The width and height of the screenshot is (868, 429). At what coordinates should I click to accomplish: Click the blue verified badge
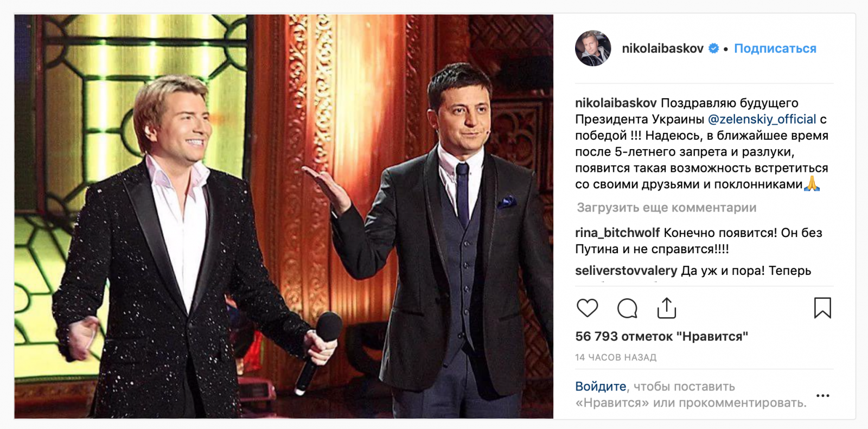(714, 48)
